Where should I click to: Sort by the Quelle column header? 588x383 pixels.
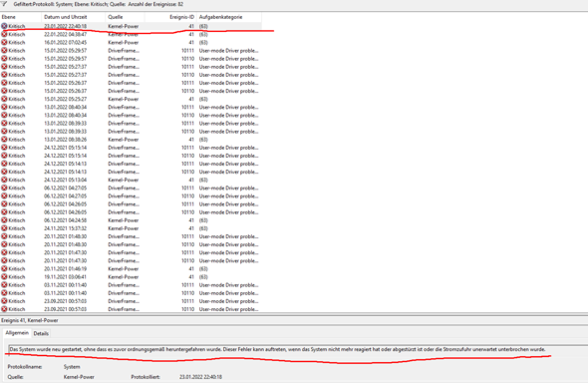pyautogui.click(x=125, y=17)
